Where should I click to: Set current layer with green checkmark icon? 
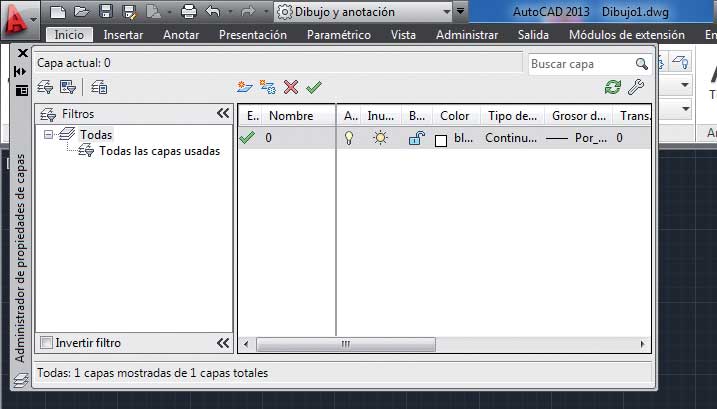click(314, 87)
